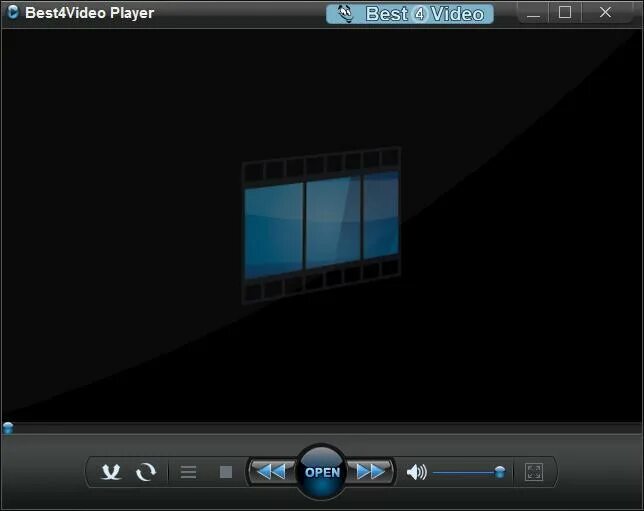Open the playlist via three-lines icon
The height and width of the screenshot is (511, 644).
[x=189, y=472]
